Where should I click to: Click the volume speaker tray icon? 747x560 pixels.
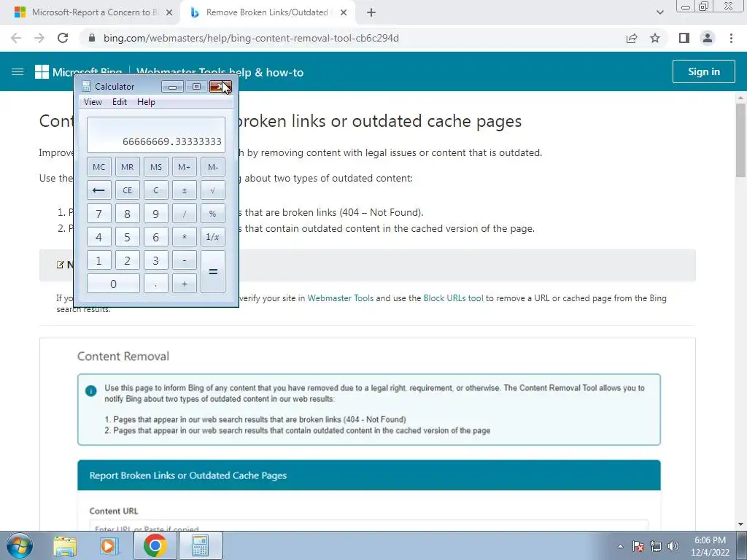(x=673, y=546)
